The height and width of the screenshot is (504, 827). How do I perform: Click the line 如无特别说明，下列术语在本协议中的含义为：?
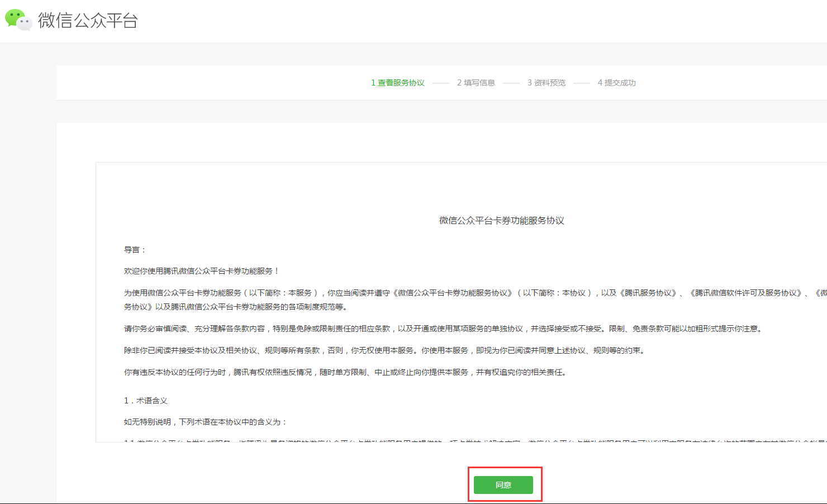pos(206,422)
